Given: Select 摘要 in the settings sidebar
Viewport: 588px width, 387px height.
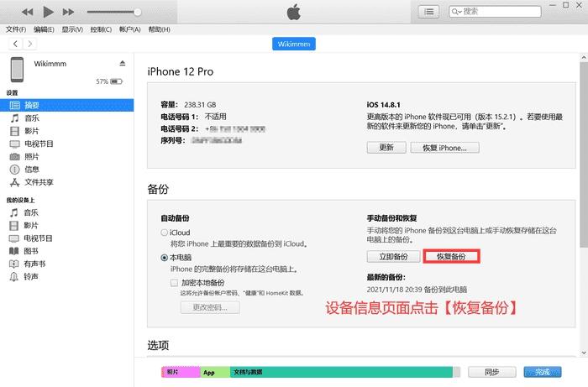Looking at the screenshot, I should point(66,105).
